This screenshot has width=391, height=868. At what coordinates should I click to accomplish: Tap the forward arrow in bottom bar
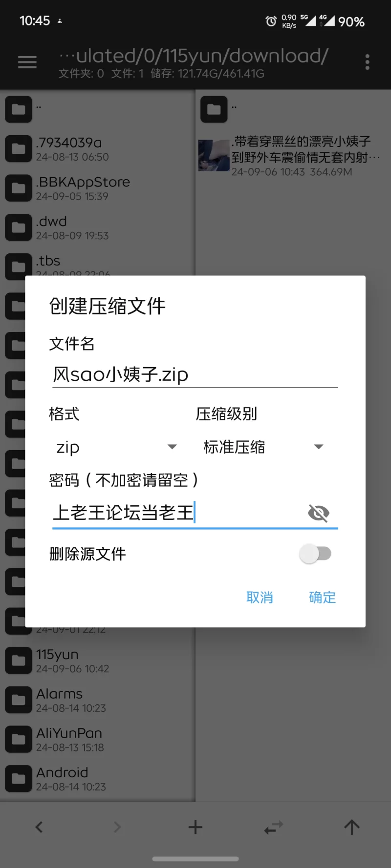click(x=117, y=827)
